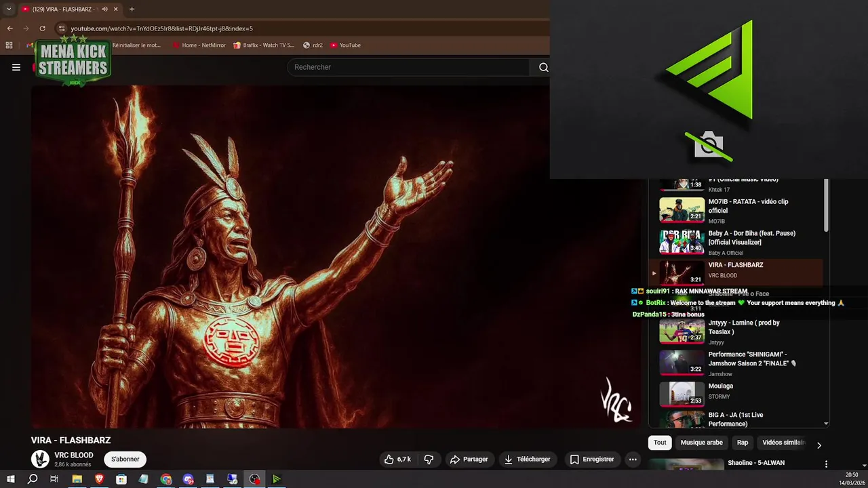Open options for Shaoline - 5-ALWAN video
This screenshot has height=488, width=868.
pos(826,464)
